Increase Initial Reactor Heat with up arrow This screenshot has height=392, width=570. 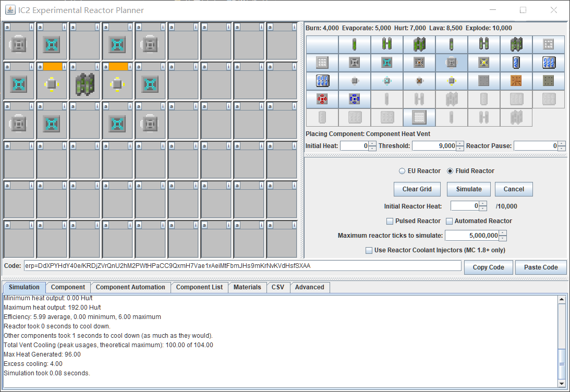(483, 204)
